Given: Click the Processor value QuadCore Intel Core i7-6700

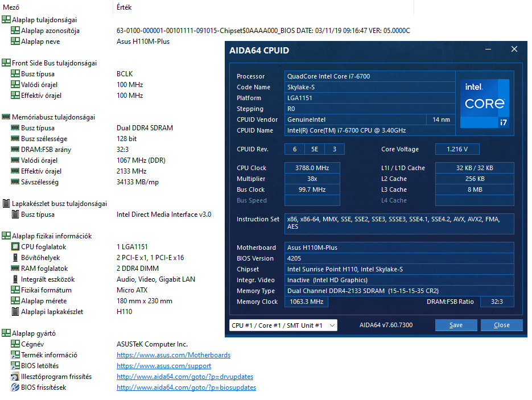Looking at the screenshot, I should click(x=370, y=76).
